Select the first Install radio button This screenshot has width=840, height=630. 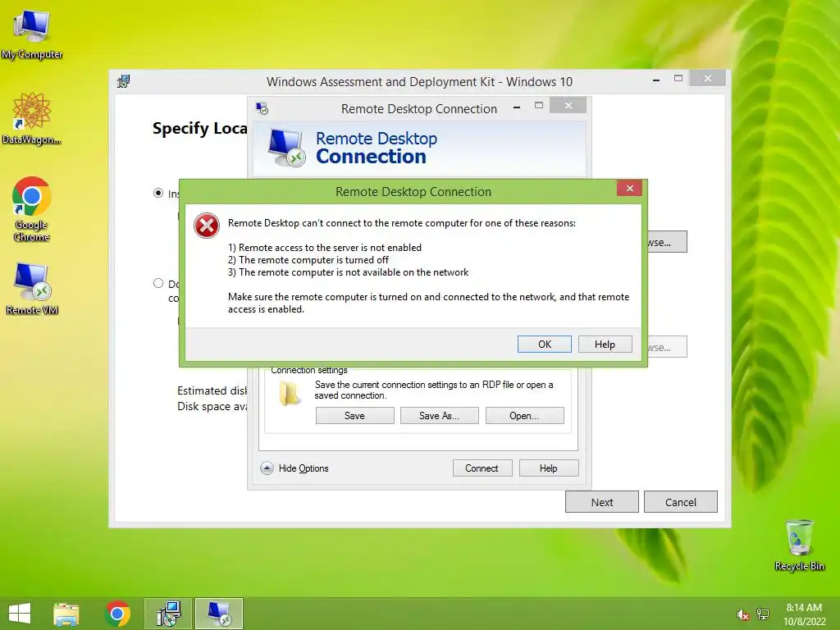pos(158,193)
